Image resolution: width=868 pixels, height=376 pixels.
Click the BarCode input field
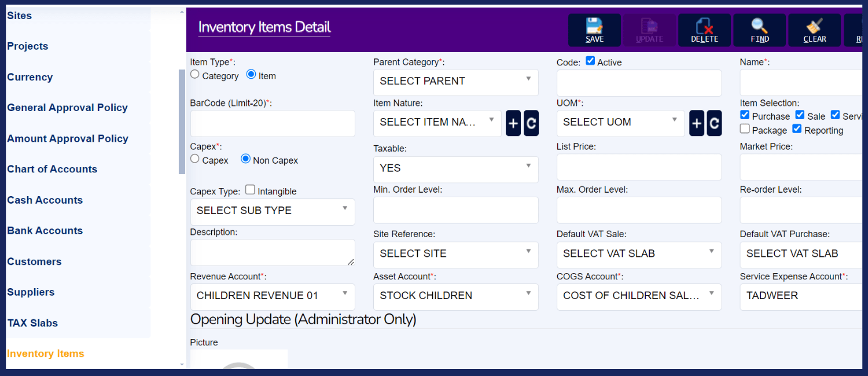(x=273, y=124)
